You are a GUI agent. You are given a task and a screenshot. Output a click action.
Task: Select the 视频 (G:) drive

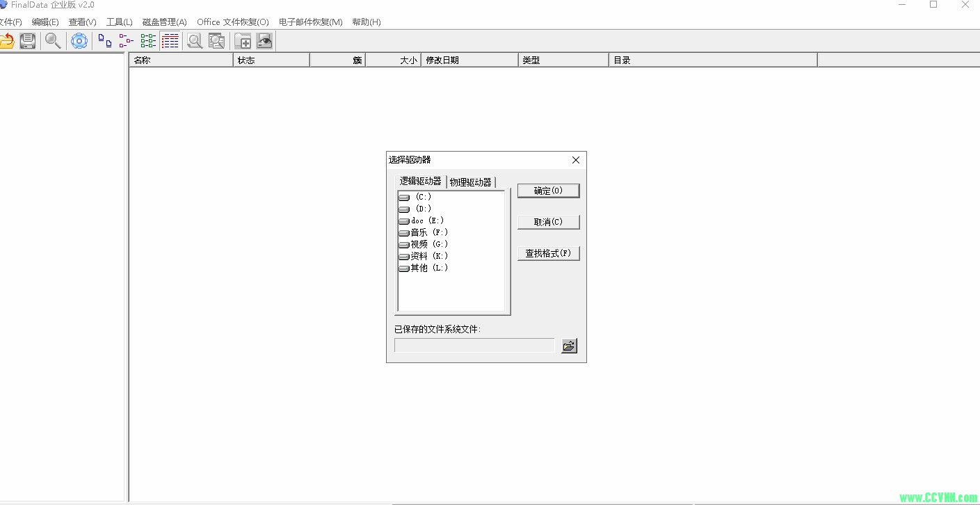424,244
